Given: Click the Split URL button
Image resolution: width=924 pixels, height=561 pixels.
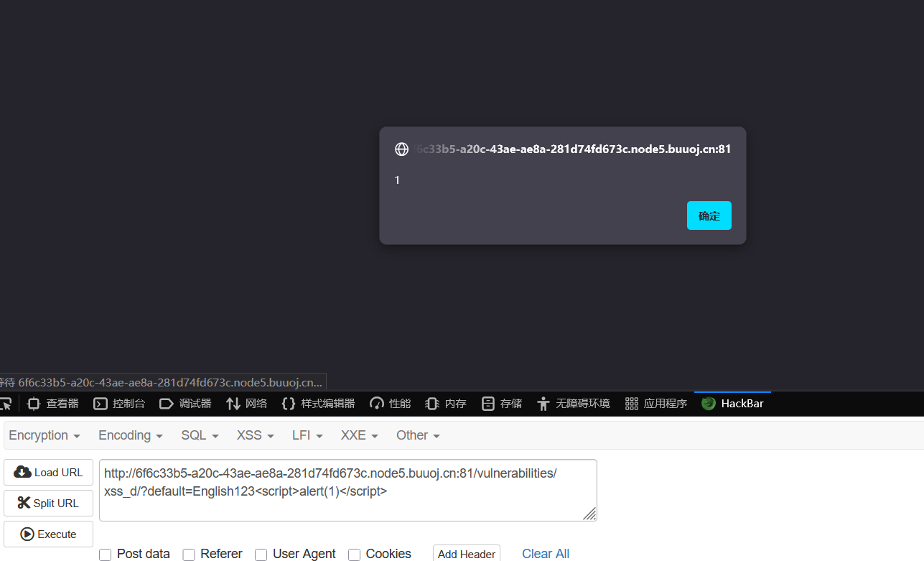Looking at the screenshot, I should [48, 503].
